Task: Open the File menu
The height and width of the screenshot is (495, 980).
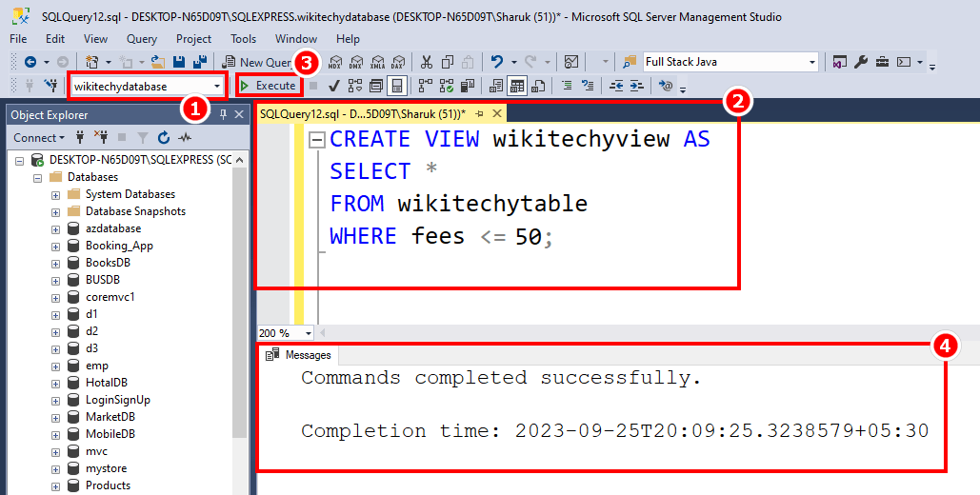Action: pos(18,39)
